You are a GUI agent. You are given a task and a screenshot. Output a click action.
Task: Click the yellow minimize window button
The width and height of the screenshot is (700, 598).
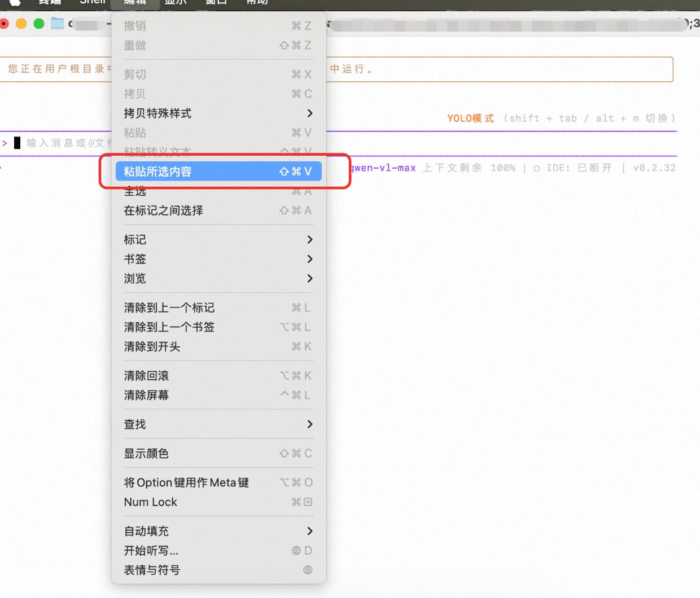tap(21, 24)
